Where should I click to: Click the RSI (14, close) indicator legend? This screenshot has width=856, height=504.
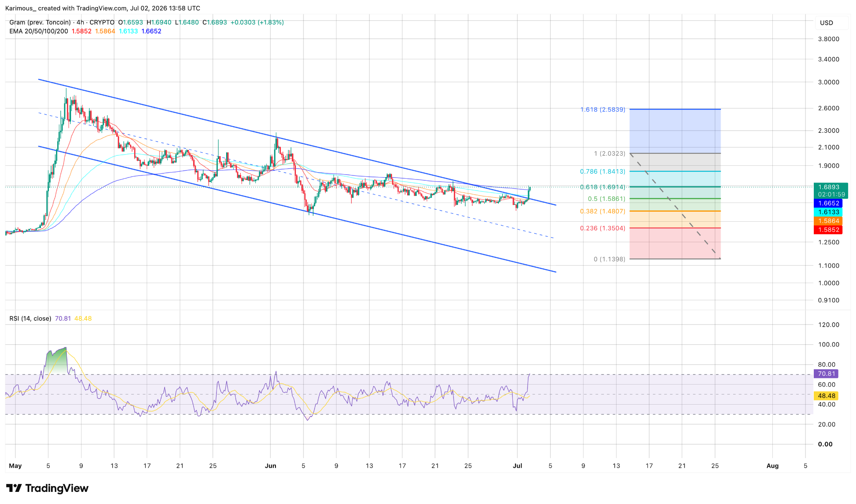click(31, 319)
